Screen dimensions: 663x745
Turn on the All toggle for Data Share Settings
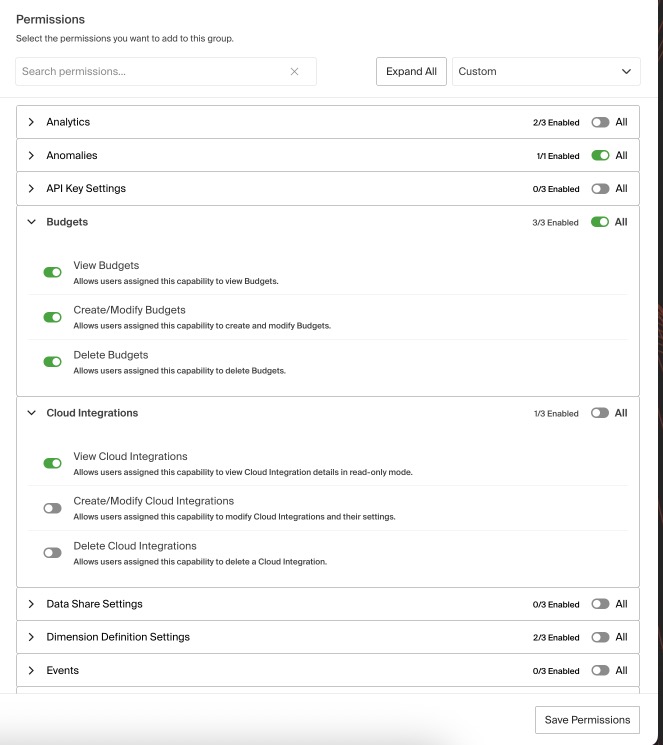click(600, 604)
